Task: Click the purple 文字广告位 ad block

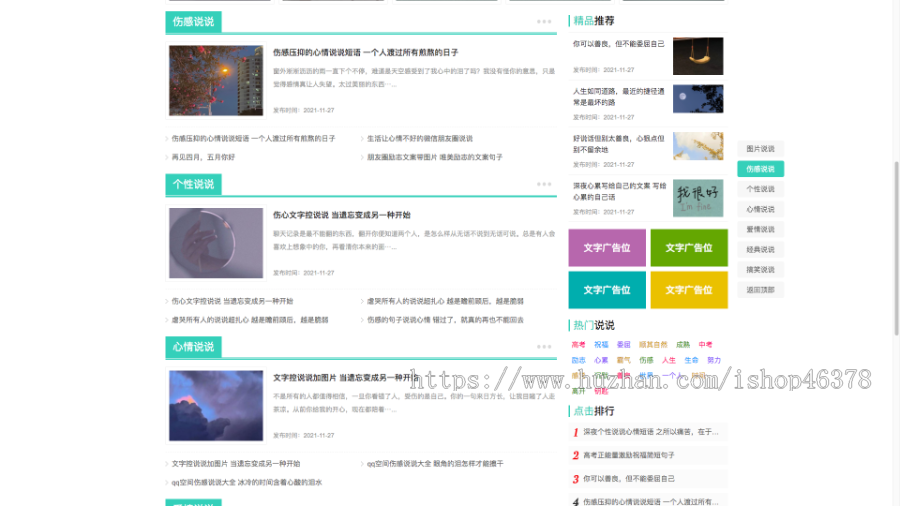Action: tap(607, 248)
